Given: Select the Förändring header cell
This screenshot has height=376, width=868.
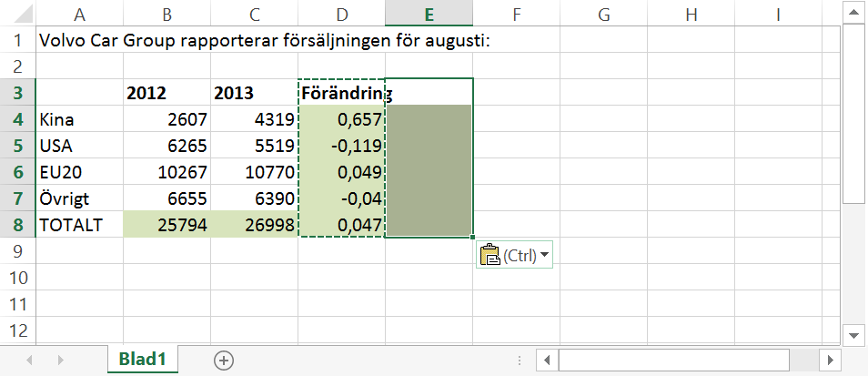Looking at the screenshot, I should tap(341, 93).
